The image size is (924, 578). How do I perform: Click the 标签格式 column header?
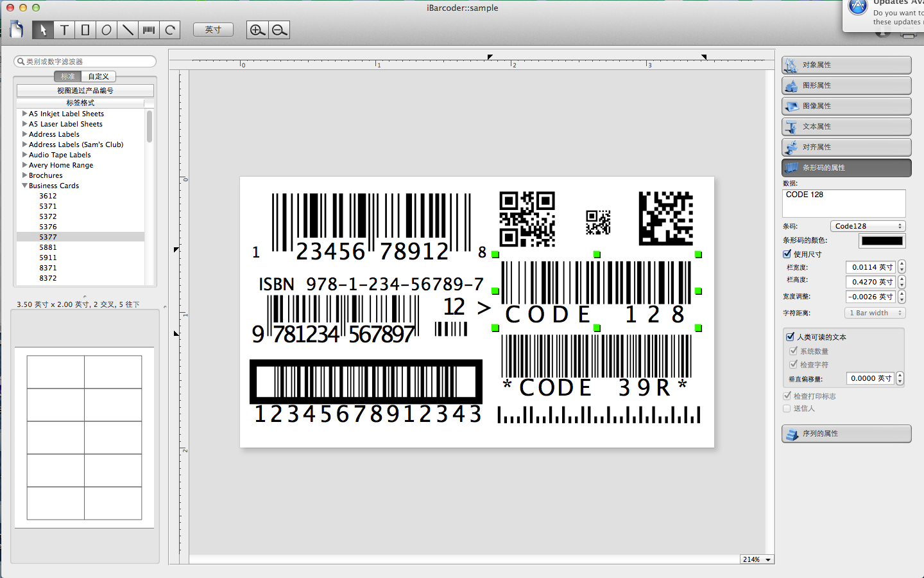pyautogui.click(x=80, y=103)
